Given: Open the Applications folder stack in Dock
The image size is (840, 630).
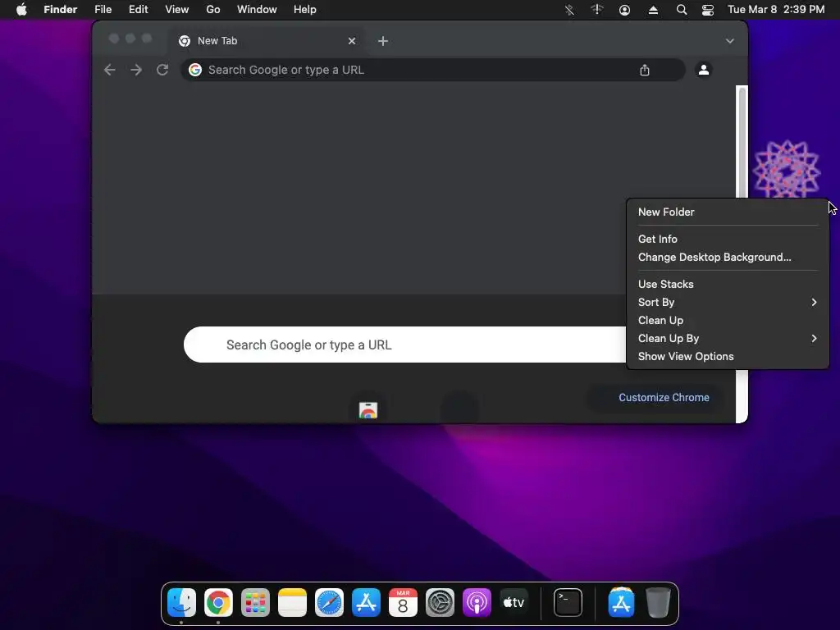Looking at the screenshot, I should (622, 603).
